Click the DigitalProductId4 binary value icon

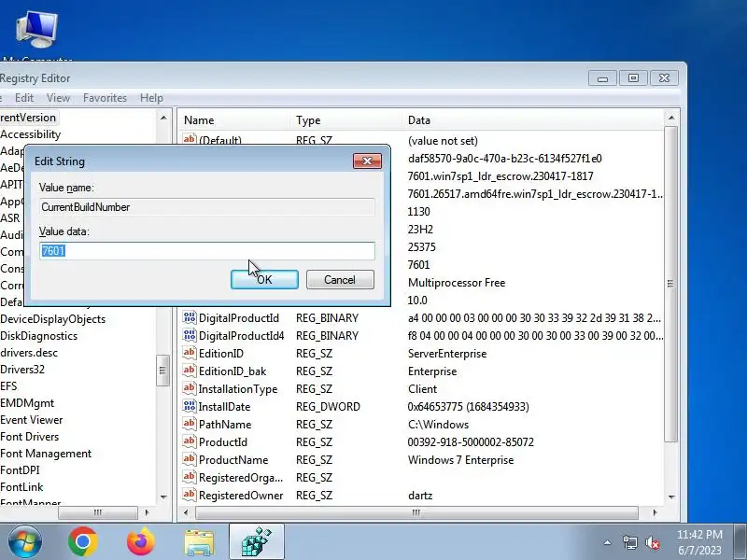pos(190,335)
